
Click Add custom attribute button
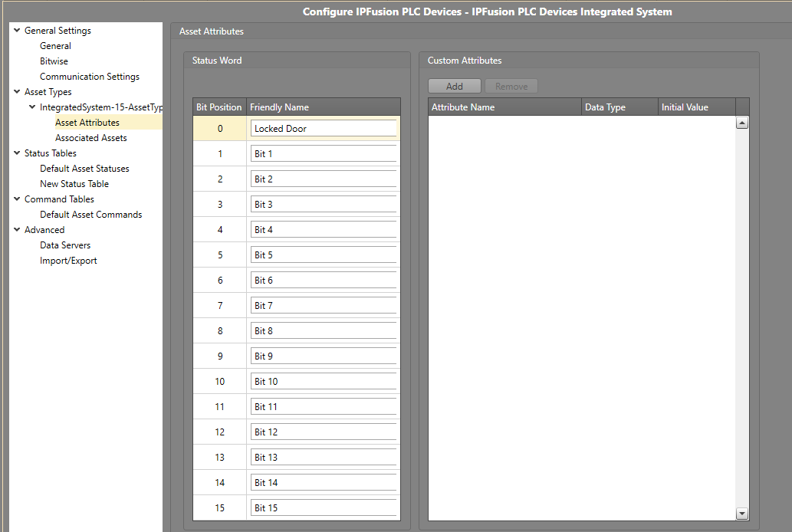click(454, 87)
